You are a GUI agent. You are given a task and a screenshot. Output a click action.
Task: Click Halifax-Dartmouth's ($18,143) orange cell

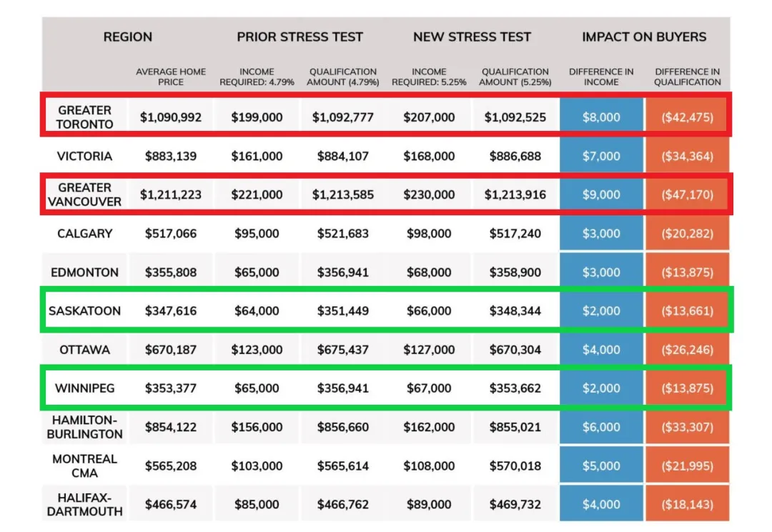[x=688, y=504]
